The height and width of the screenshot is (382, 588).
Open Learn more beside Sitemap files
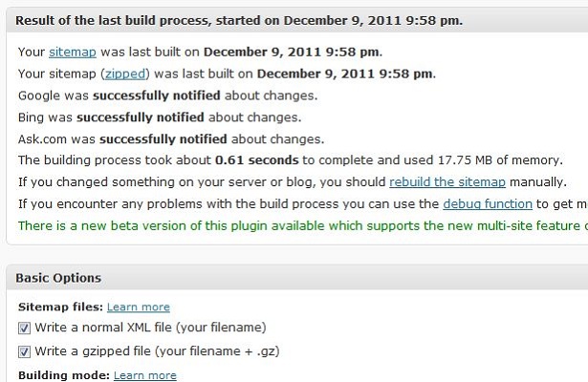[139, 308]
